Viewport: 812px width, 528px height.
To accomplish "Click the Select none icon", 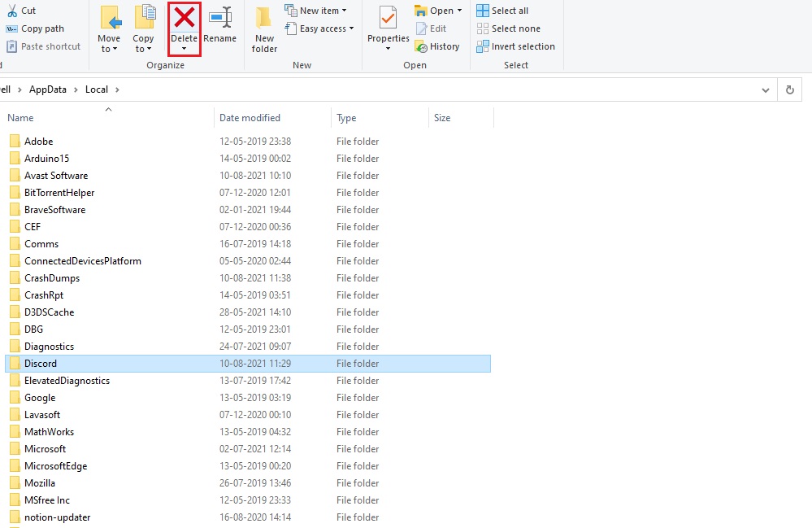I will pos(483,28).
